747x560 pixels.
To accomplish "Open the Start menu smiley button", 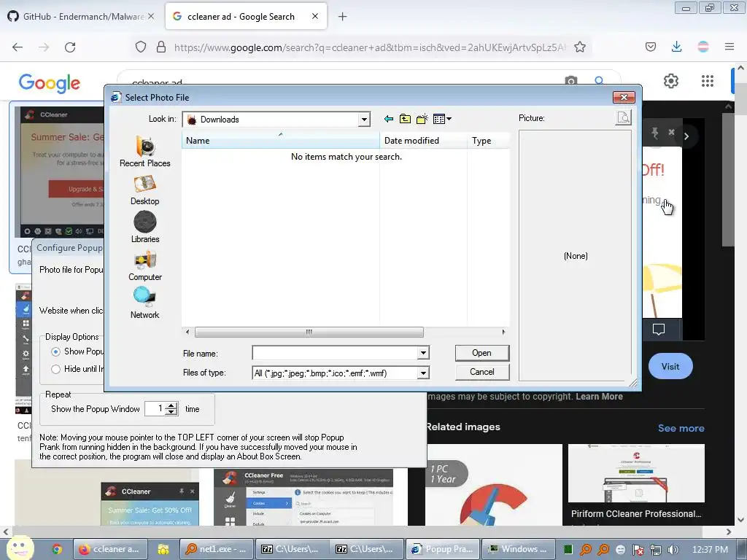I will click(20, 548).
